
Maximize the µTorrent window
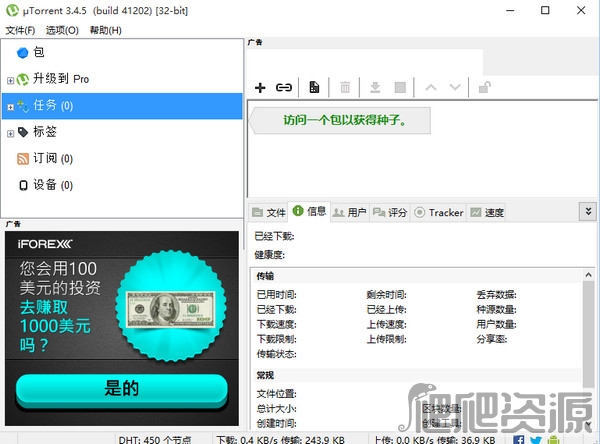click(x=545, y=10)
